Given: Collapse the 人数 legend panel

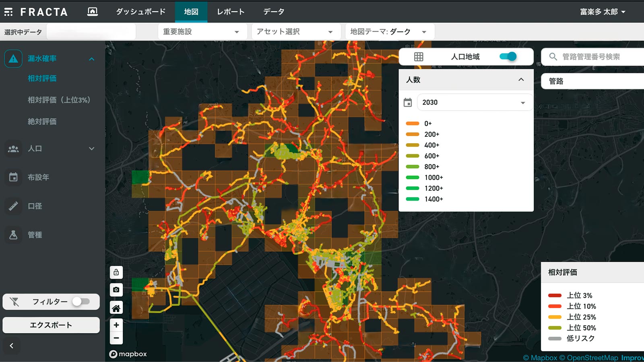Looking at the screenshot, I should 521,80.
